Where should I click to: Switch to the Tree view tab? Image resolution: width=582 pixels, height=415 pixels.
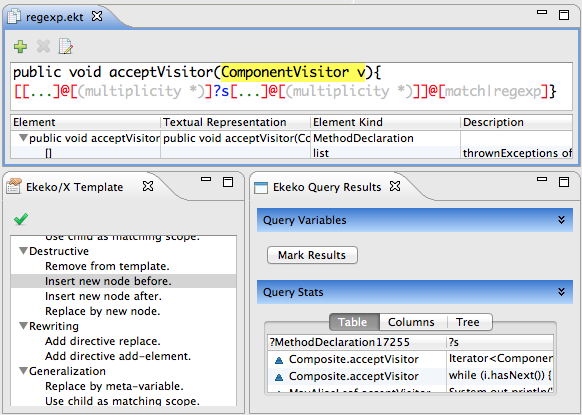468,322
